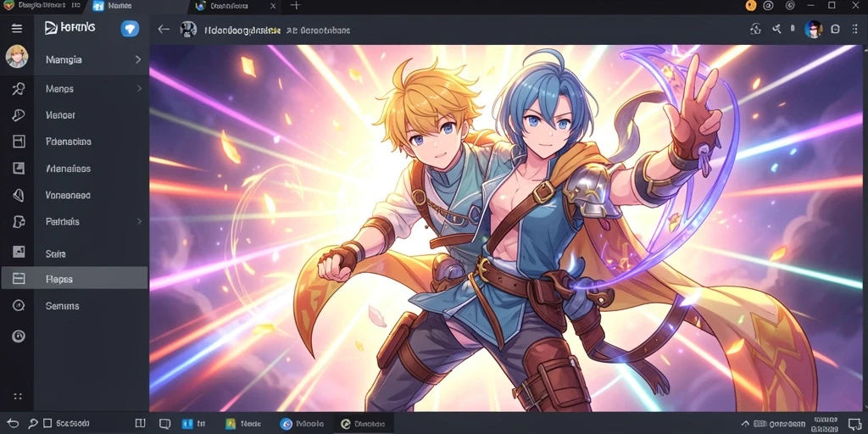Click the system tray notification icon at far right
This screenshot has width=868, height=434.
[854, 424]
